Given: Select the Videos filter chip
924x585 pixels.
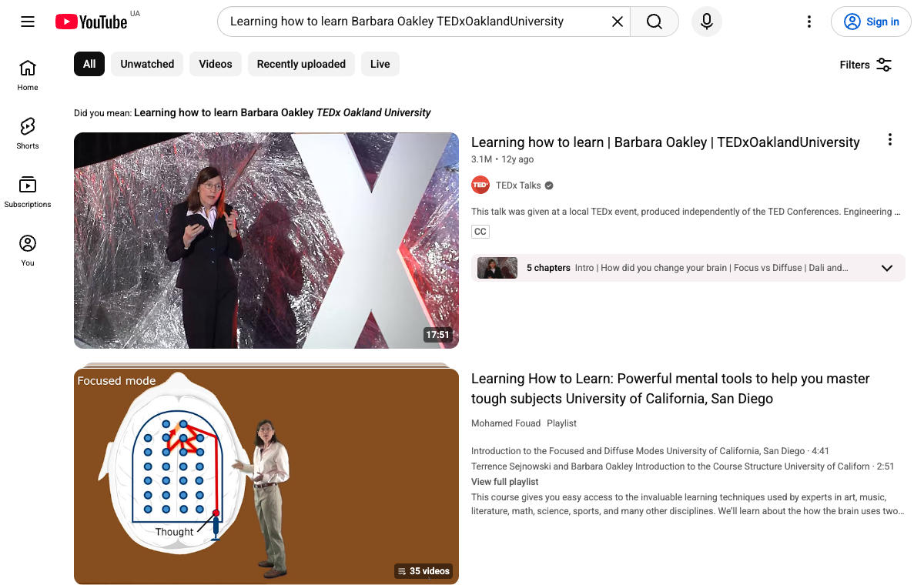Looking at the screenshot, I should coord(216,64).
